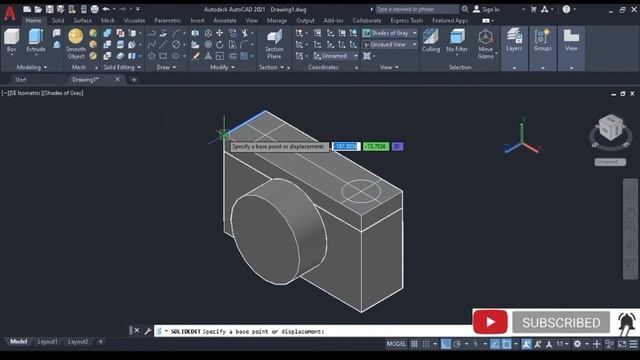
Task: Toggle Clean Screen in status bar
Action: click(x=622, y=344)
